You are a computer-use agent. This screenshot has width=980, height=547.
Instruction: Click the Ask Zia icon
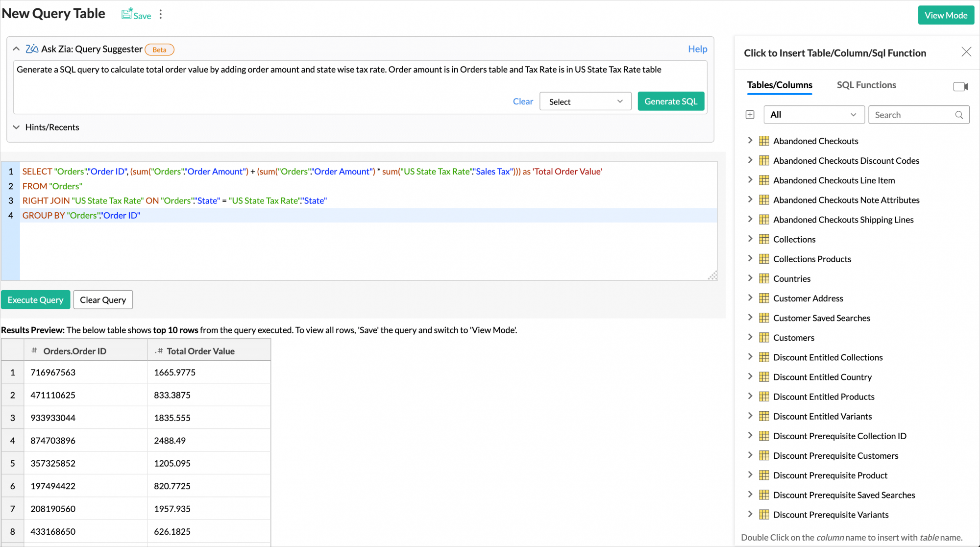click(x=32, y=49)
